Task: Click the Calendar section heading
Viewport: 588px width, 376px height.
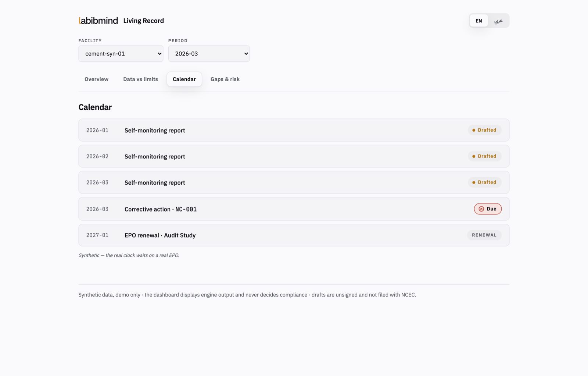Action: (x=95, y=107)
